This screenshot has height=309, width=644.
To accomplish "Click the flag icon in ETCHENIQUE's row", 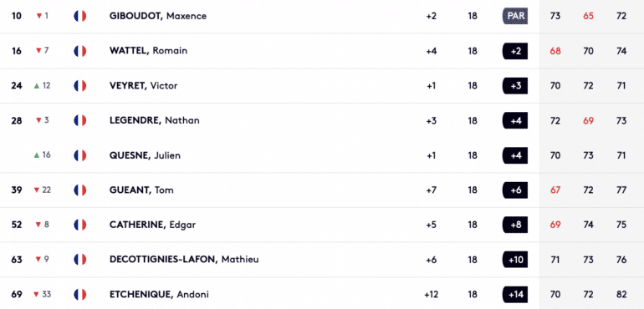I will 80,294.
